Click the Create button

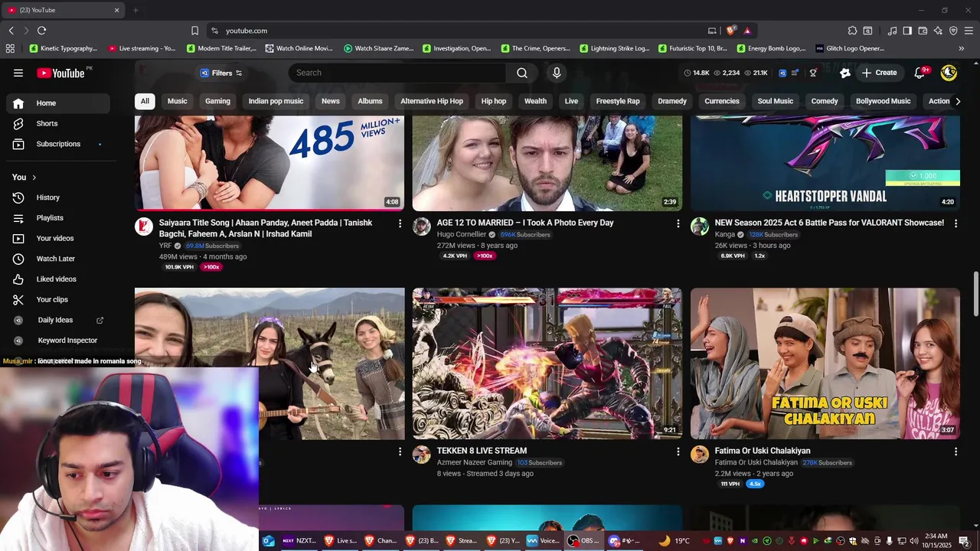(879, 73)
